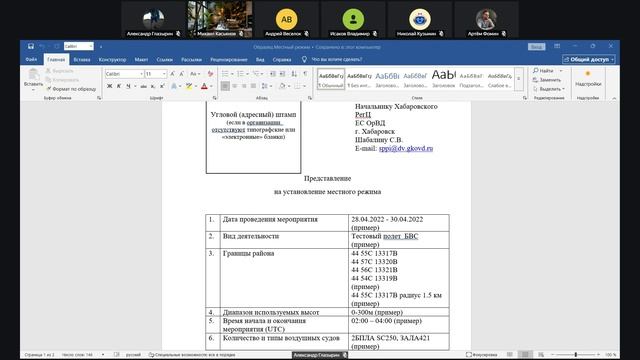This screenshot has width=640, height=360.
Task: Switch to the Конструктор (Design) tab
Action: (x=112, y=60)
